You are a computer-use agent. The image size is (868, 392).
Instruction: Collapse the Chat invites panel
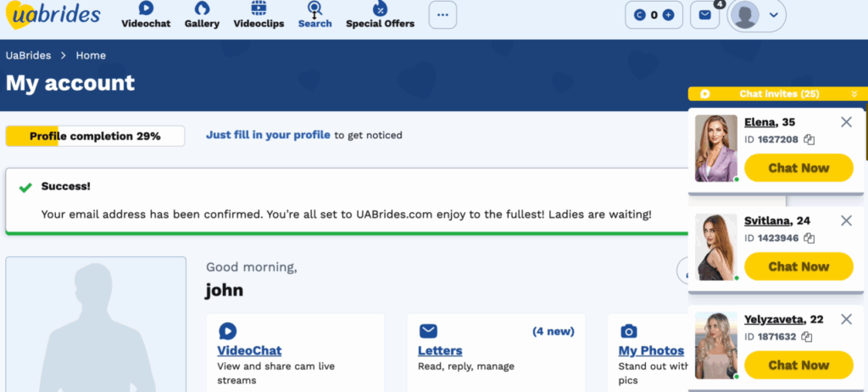click(854, 94)
